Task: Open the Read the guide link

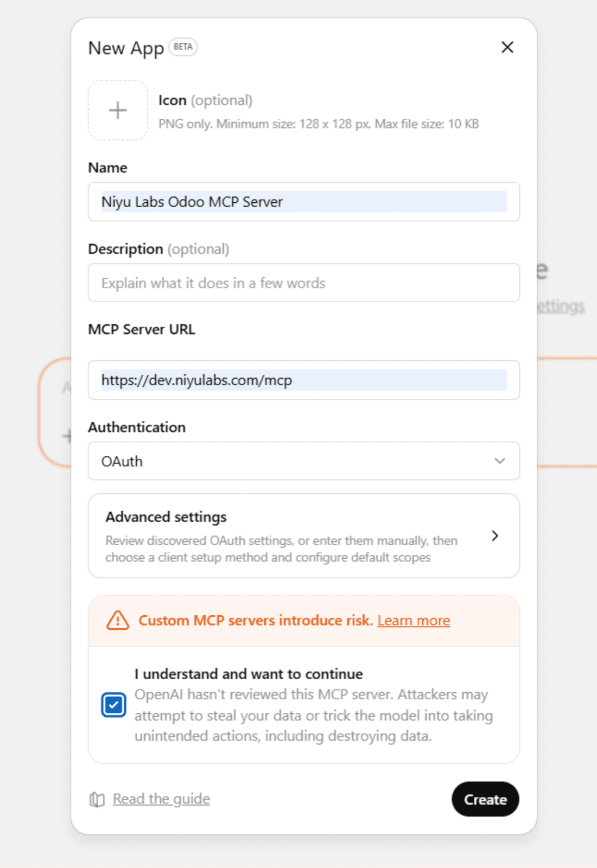Action: (161, 799)
